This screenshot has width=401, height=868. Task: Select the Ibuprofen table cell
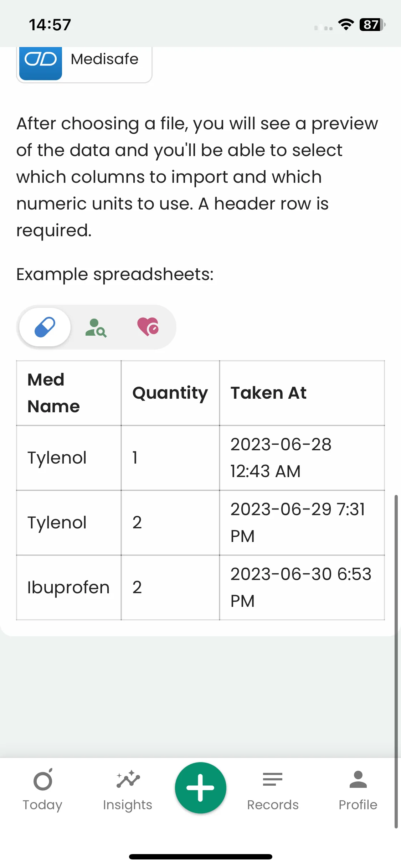pyautogui.click(x=68, y=588)
